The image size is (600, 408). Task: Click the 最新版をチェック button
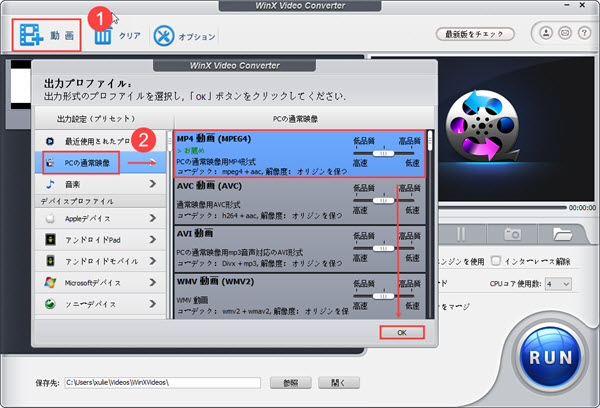[x=475, y=34]
